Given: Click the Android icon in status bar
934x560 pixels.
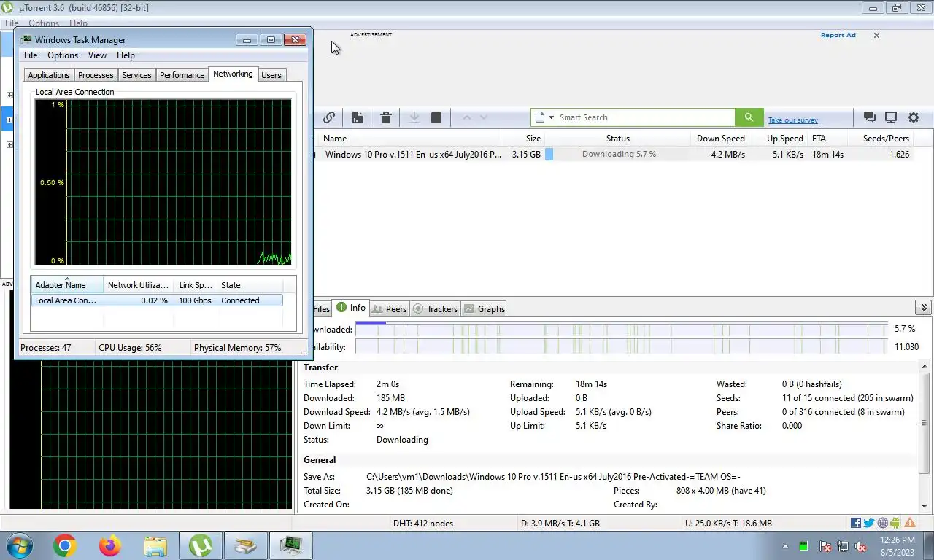Looking at the screenshot, I should (896, 523).
